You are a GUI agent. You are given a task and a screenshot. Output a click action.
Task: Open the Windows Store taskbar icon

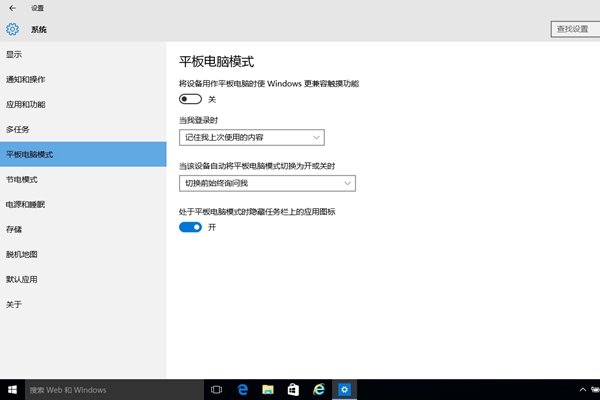293,390
